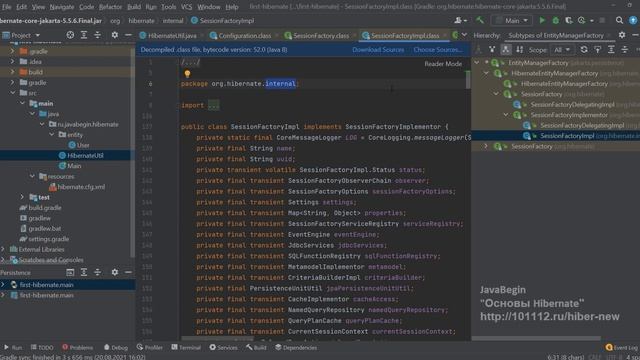Select hibernate.cfg.xml in project tree

pyautogui.click(x=77, y=187)
